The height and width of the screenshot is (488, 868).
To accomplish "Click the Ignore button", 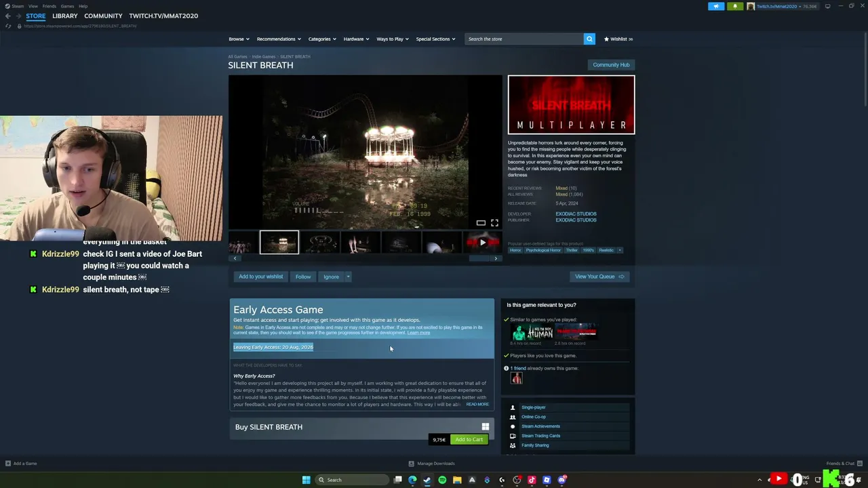I will [x=331, y=277].
